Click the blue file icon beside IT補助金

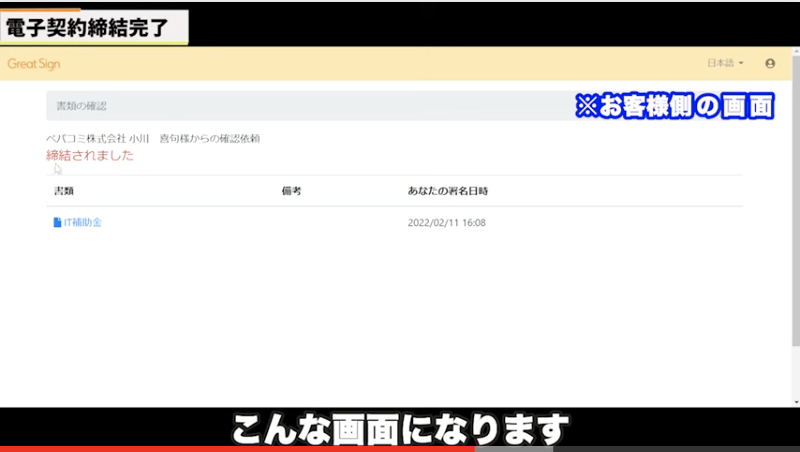tap(57, 222)
